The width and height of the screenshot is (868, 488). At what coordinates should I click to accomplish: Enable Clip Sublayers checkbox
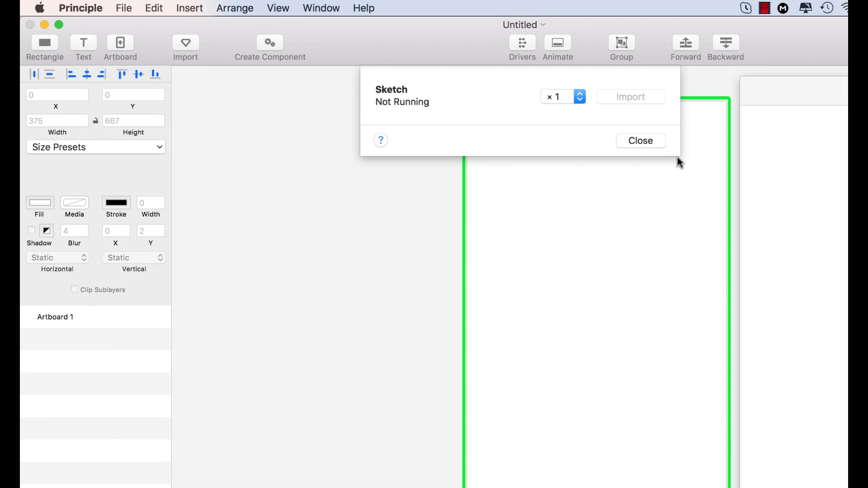click(x=75, y=289)
